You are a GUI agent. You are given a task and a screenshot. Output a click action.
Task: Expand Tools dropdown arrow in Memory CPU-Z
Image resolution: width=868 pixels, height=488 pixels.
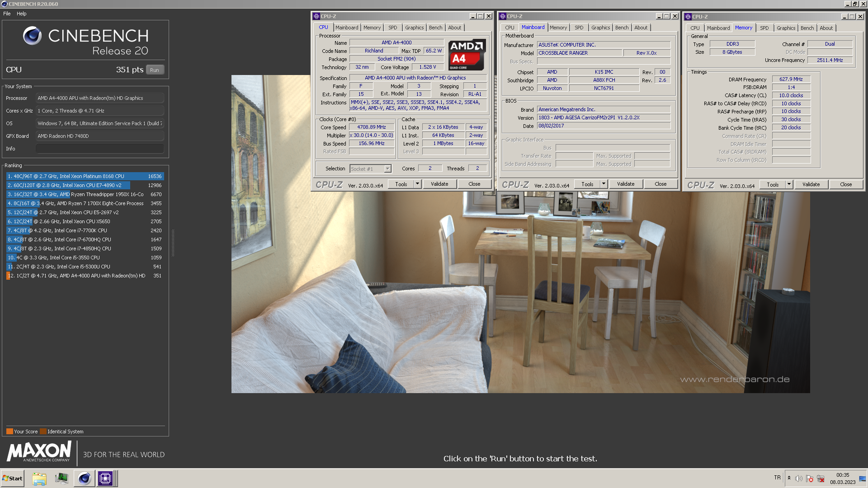(789, 184)
